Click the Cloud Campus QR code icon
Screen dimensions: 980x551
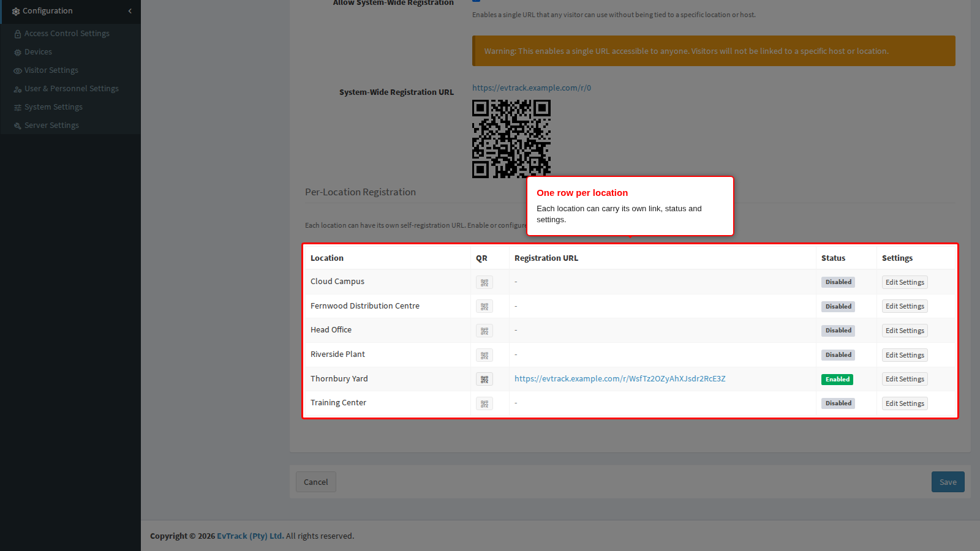click(484, 282)
